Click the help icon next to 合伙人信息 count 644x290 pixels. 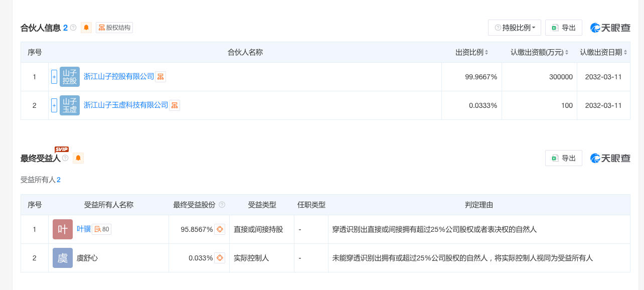[73, 28]
